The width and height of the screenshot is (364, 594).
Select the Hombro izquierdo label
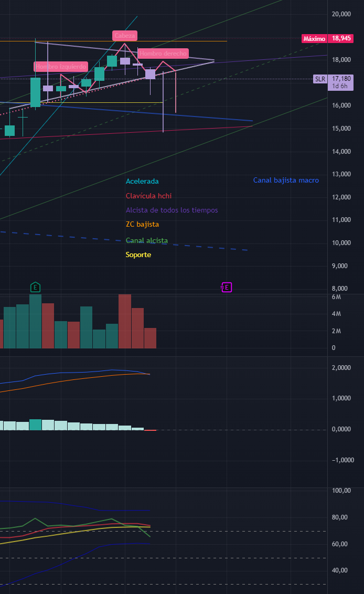[60, 67]
